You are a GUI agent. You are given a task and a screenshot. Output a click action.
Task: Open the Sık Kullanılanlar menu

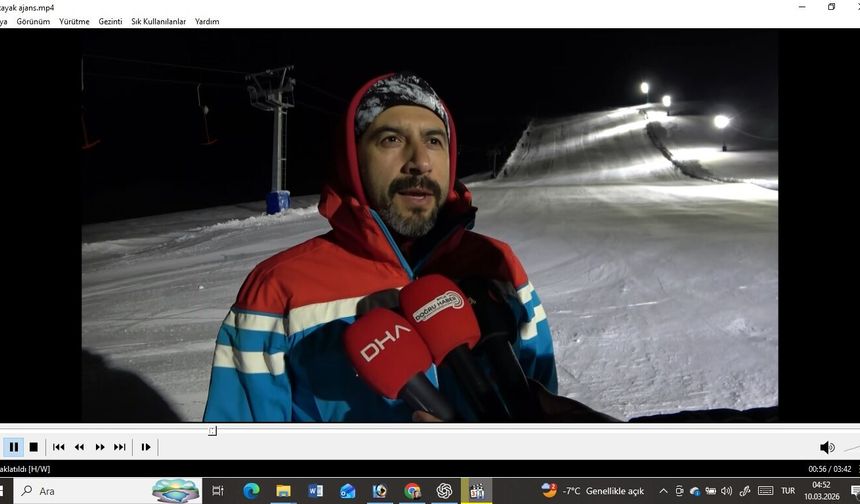pyautogui.click(x=159, y=21)
